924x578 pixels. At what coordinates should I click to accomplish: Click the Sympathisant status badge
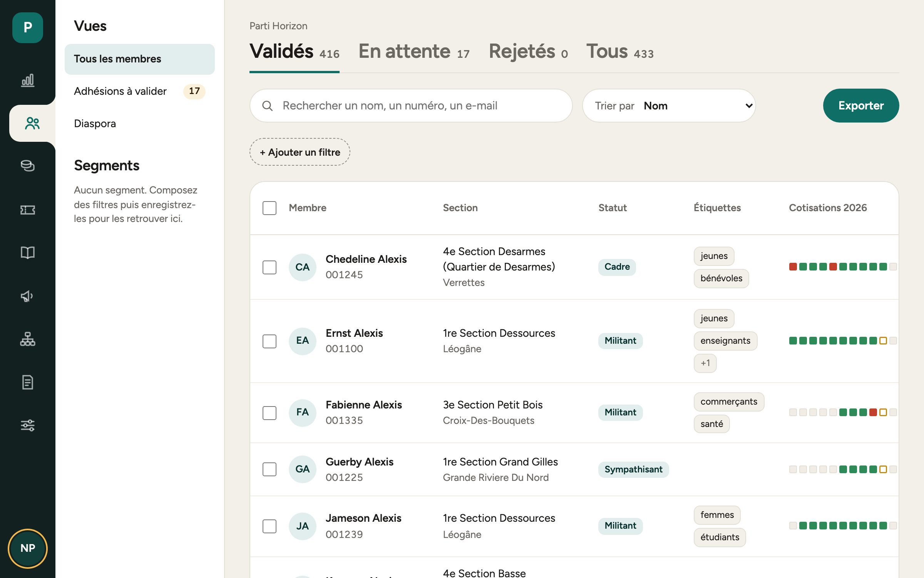(x=633, y=469)
